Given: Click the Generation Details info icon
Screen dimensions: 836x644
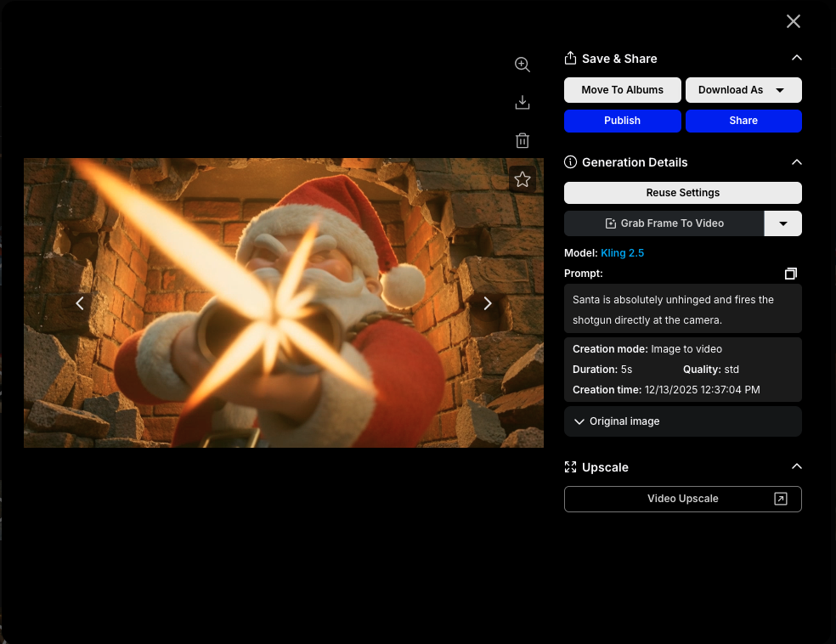Looking at the screenshot, I should click(570, 162).
